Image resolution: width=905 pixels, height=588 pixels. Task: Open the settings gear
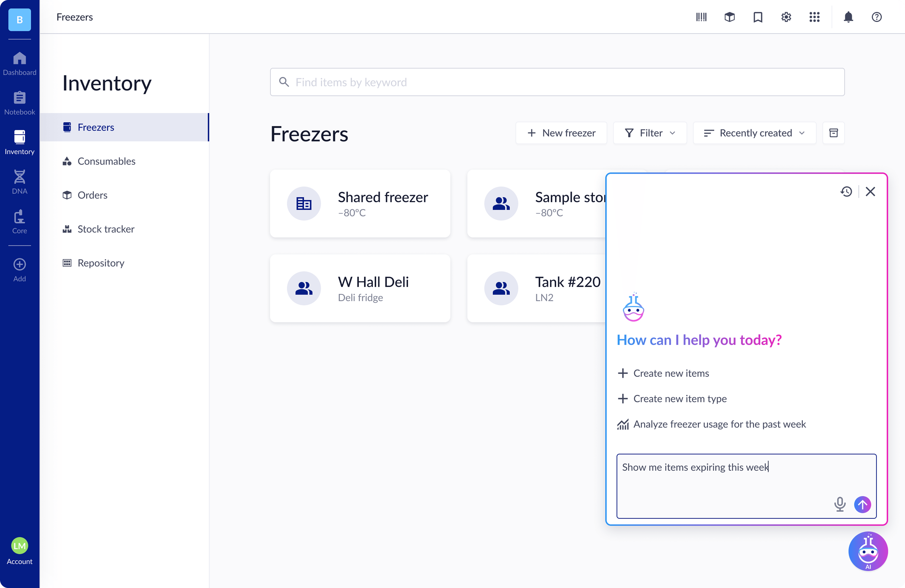point(786,17)
